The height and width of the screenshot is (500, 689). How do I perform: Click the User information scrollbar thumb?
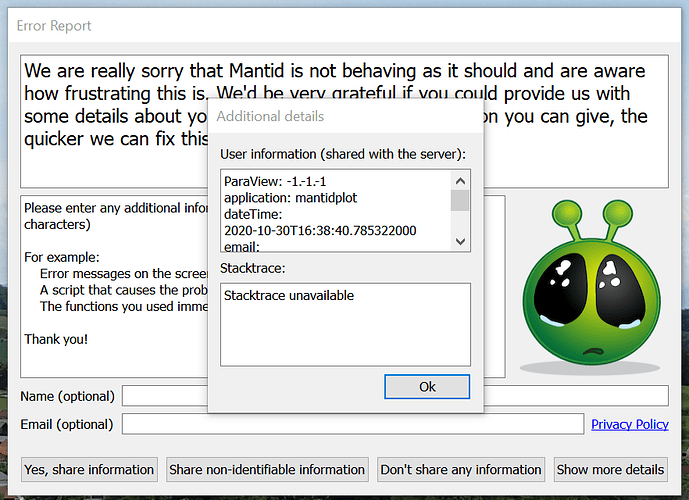point(460,200)
